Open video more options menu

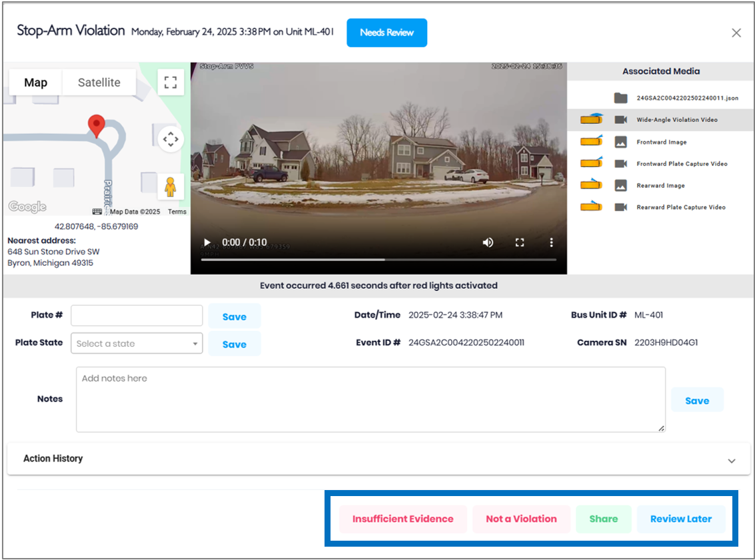pos(551,242)
